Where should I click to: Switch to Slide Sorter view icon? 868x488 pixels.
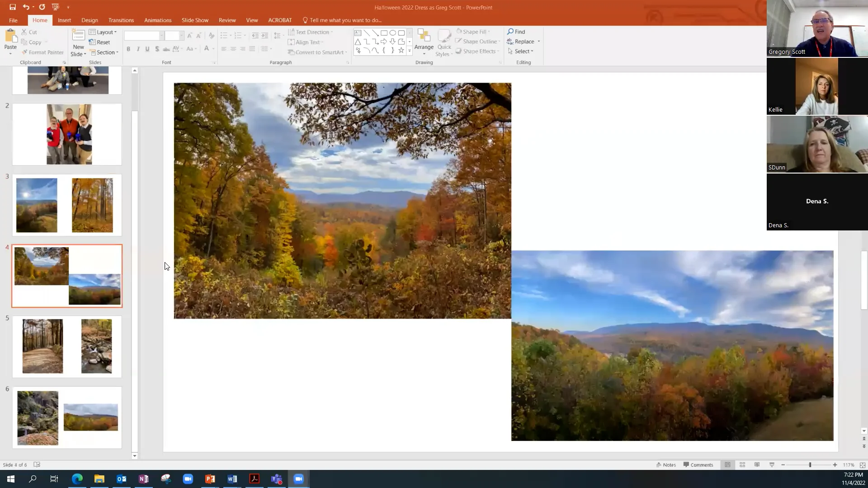click(x=742, y=465)
